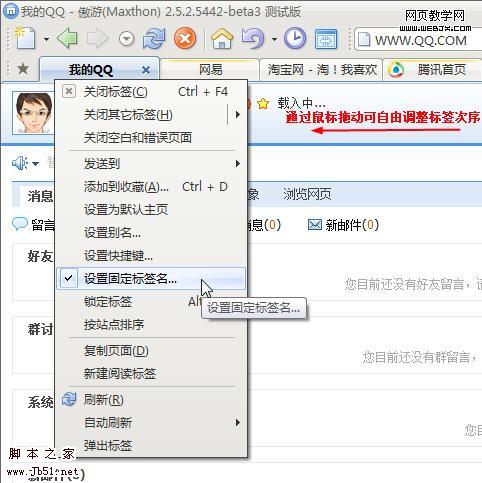Click the Maxthon logo in title bar
The width and height of the screenshot is (482, 483).
[10, 11]
